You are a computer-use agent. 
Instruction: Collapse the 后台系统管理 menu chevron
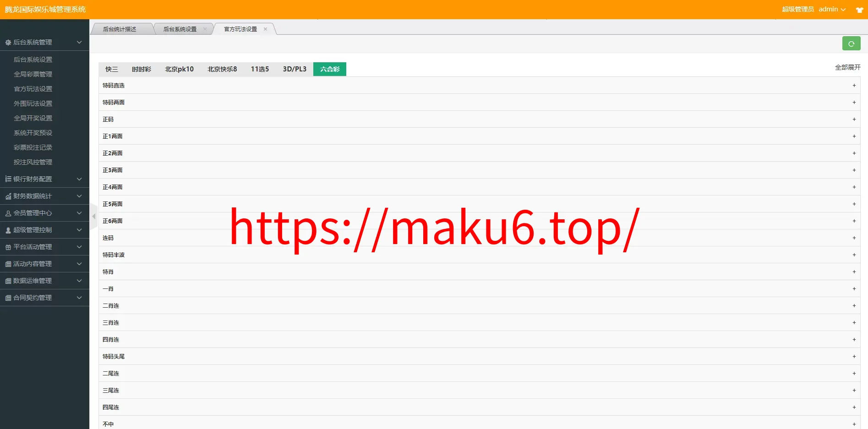point(79,42)
